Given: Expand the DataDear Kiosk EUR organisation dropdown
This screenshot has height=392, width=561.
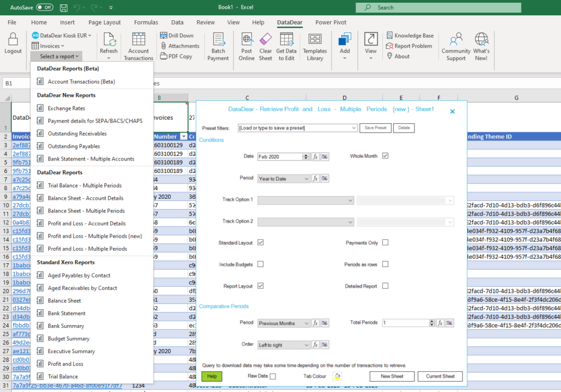Looking at the screenshot, I should (x=61, y=36).
